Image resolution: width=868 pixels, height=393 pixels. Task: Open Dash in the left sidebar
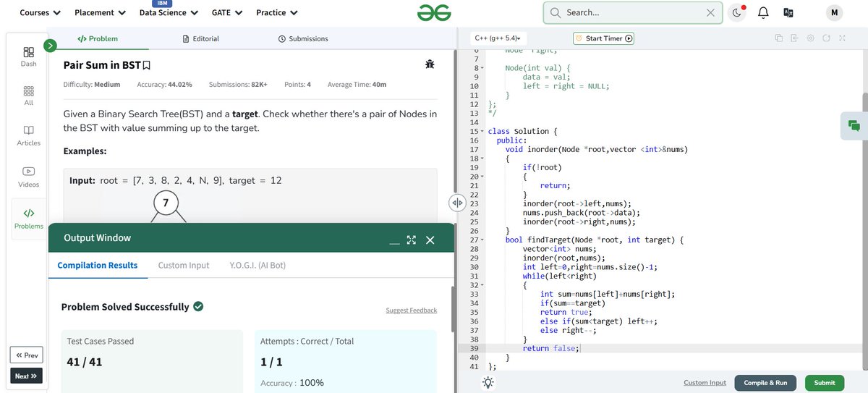click(x=28, y=57)
